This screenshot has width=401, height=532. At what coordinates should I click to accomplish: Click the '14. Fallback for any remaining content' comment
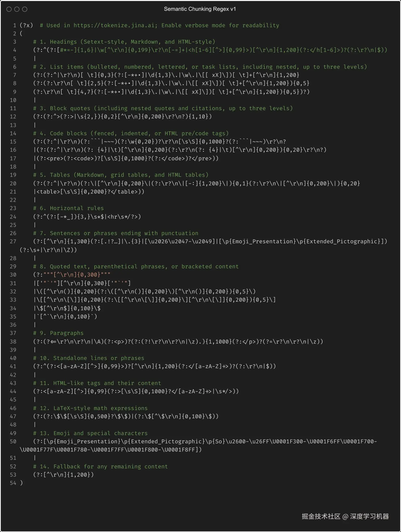[x=101, y=467]
